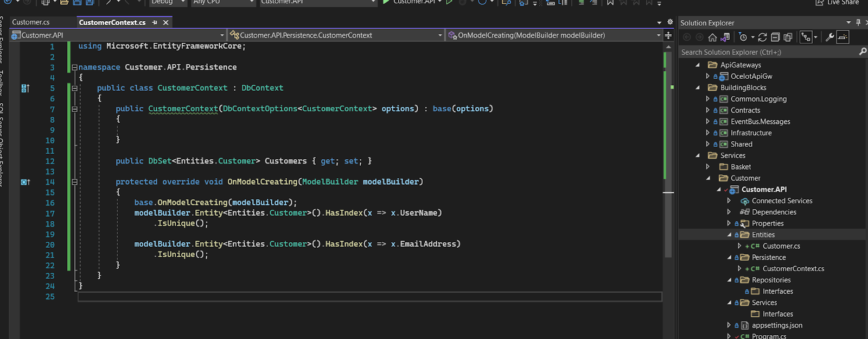Expand CustomerContext.cs in the tree
868x339 pixels.
click(x=739, y=269)
